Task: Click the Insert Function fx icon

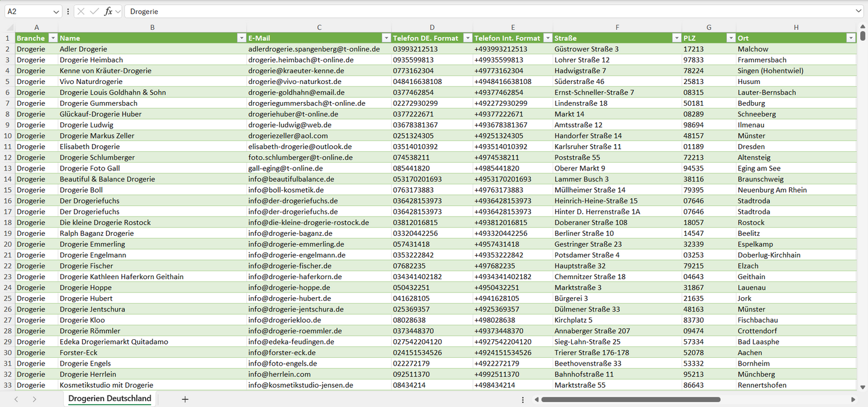Action: tap(108, 11)
